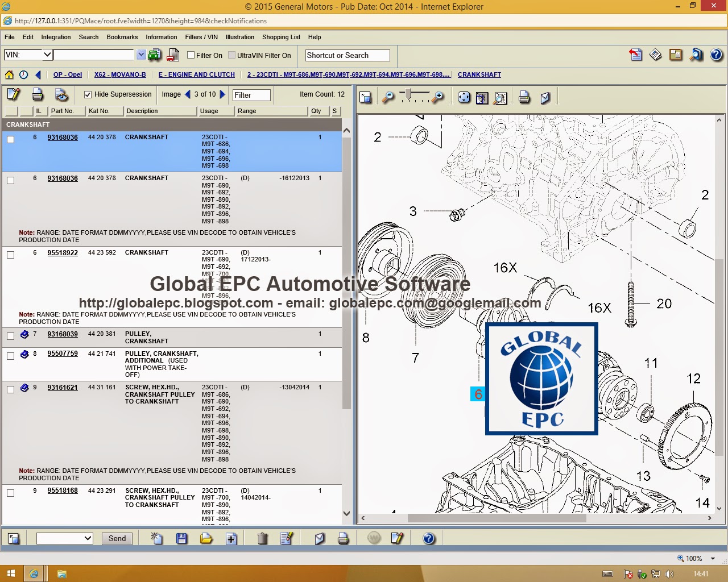The image size is (728, 582).
Task: Click the red back-arrow document icon
Action: tap(635, 55)
